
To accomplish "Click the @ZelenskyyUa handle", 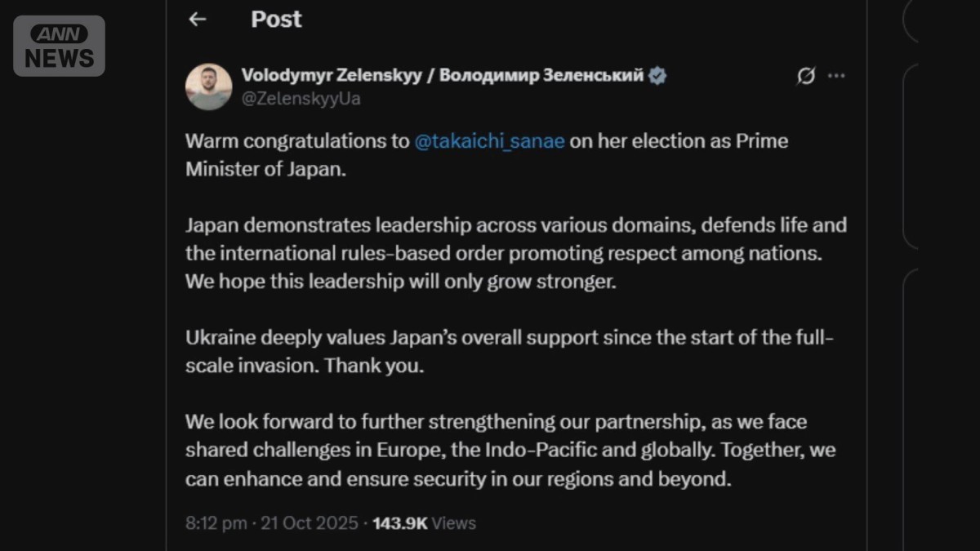I will click(301, 99).
